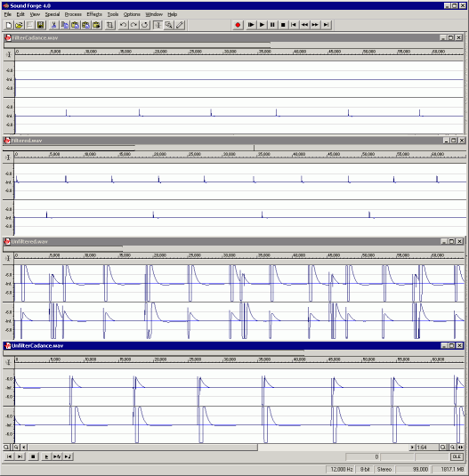Create a new file with New icon
The width and height of the screenshot is (469, 476).
9,25
